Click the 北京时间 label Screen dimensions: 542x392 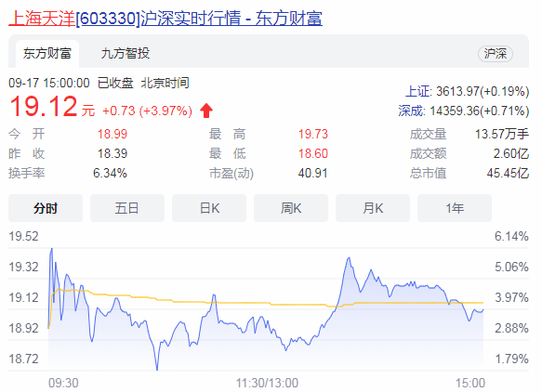click(165, 83)
